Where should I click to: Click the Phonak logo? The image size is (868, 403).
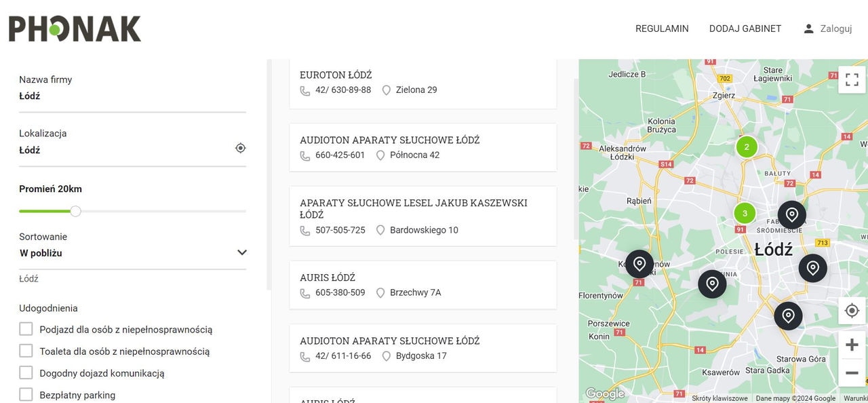tap(75, 29)
